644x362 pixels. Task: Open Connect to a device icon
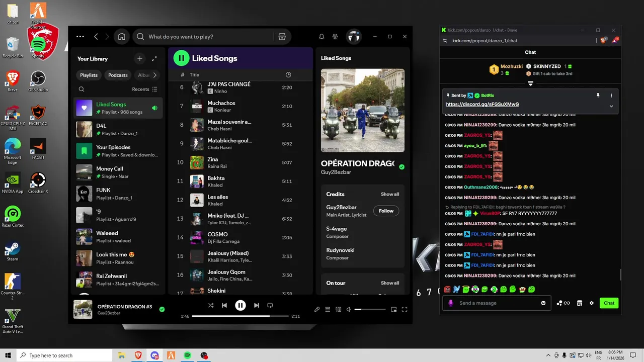339,310
